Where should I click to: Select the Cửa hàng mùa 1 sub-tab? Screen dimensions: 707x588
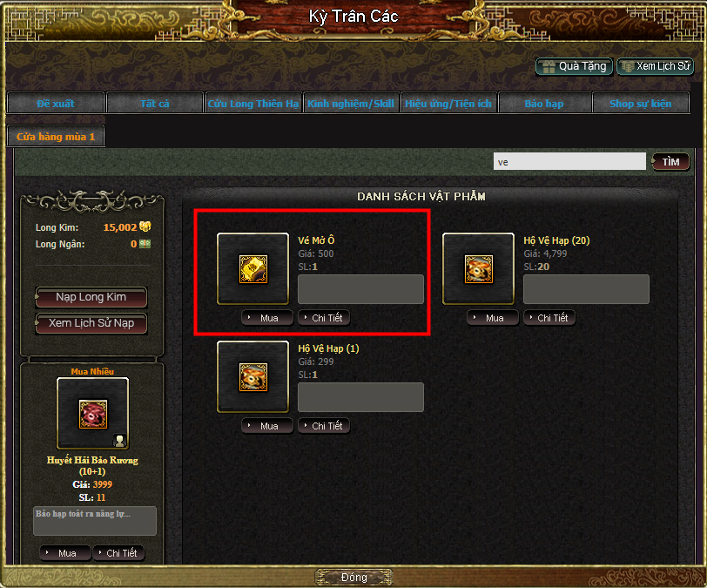tap(56, 136)
